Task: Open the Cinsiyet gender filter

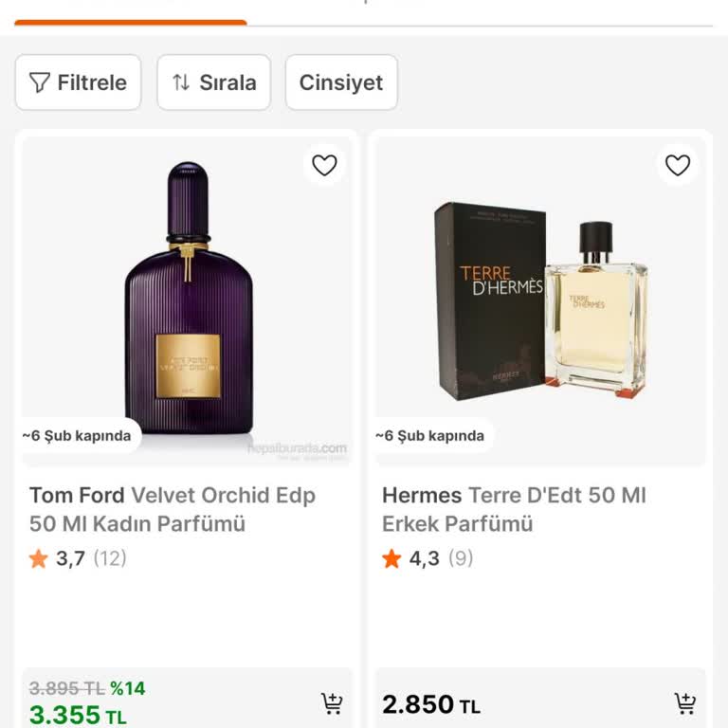Action: [x=341, y=82]
